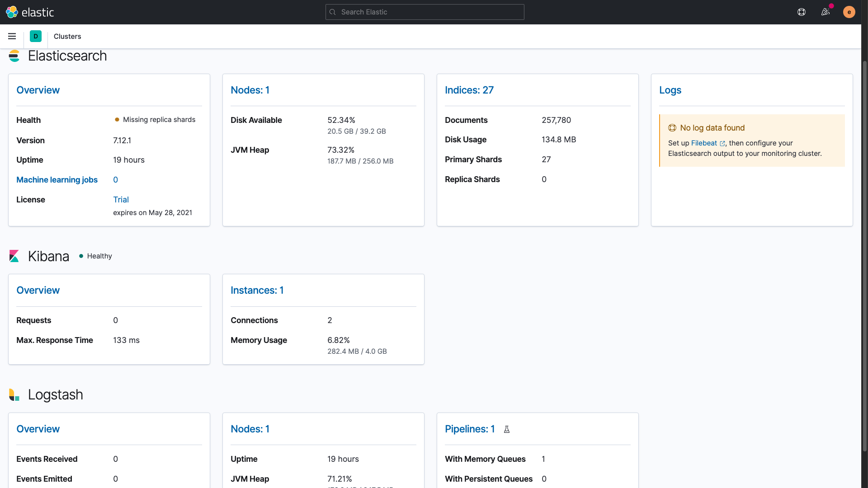Open the help menu via life-ring icon

point(802,12)
